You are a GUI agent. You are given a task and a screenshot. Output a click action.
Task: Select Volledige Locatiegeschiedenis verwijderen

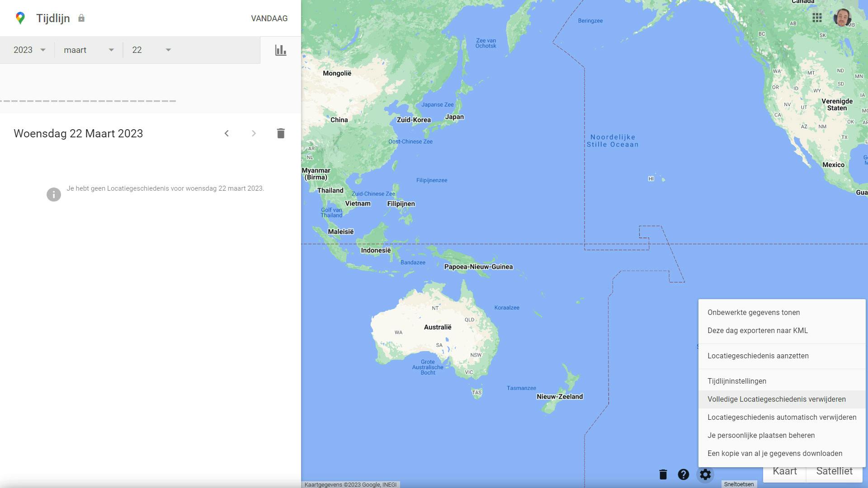(777, 399)
